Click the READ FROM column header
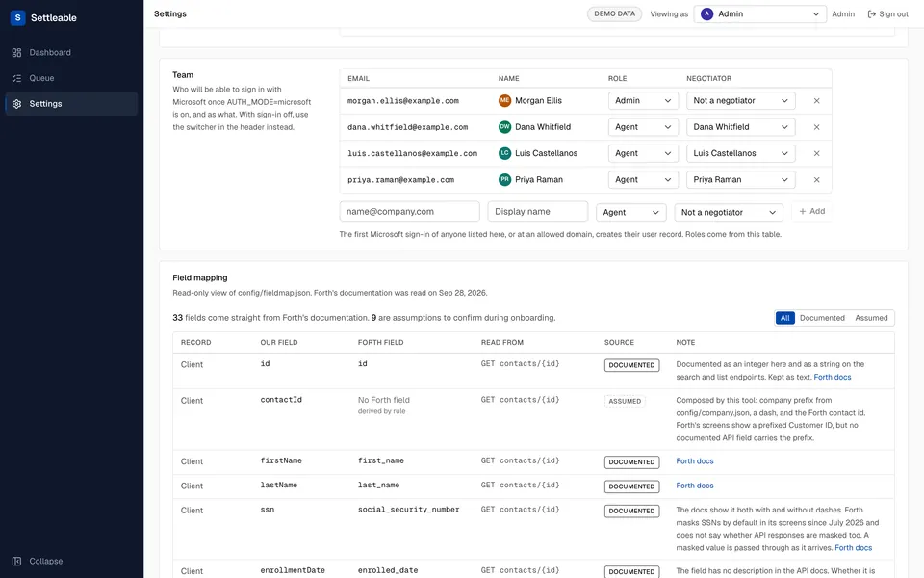Viewport: 924px width, 578px height. [x=502, y=343]
